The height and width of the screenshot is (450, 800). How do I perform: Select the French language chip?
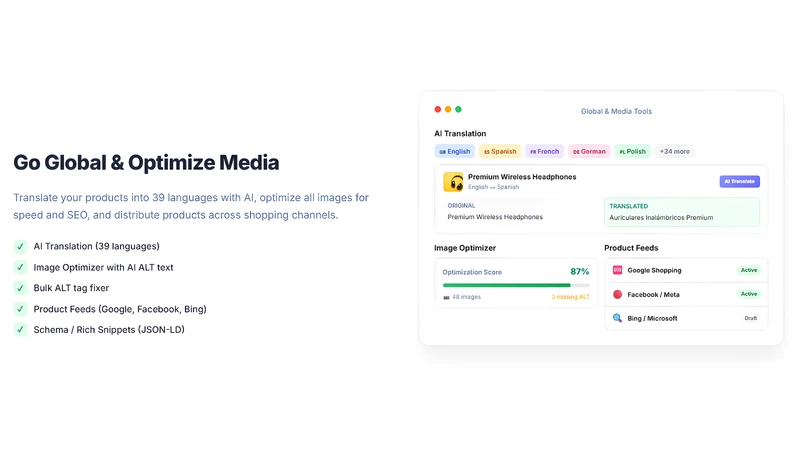click(544, 152)
